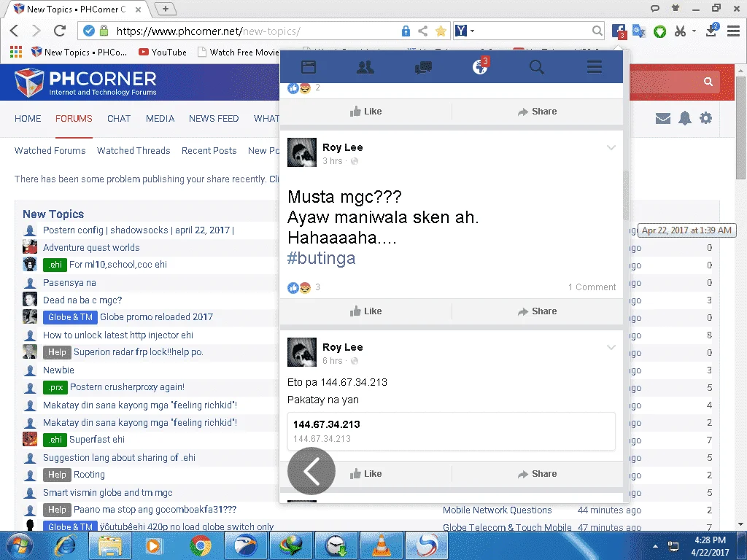
Task: Click the bookmark star in address bar
Action: 441,31
